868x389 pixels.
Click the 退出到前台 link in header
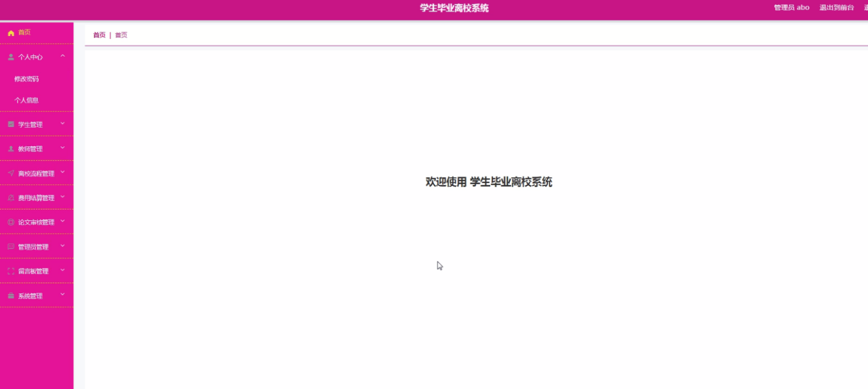836,8
